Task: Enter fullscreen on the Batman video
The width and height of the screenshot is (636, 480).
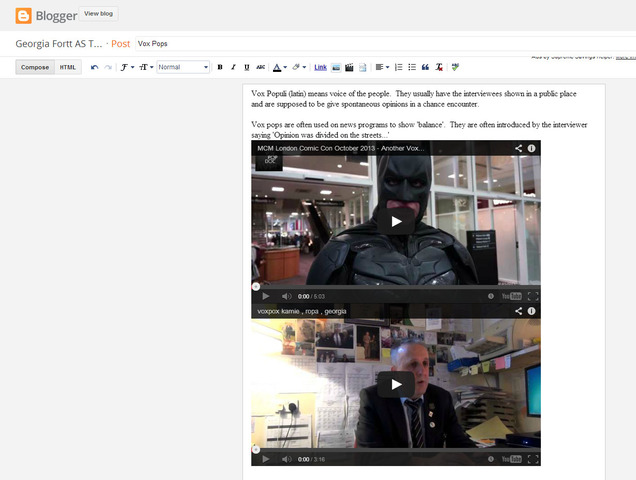Action: [x=533, y=297]
